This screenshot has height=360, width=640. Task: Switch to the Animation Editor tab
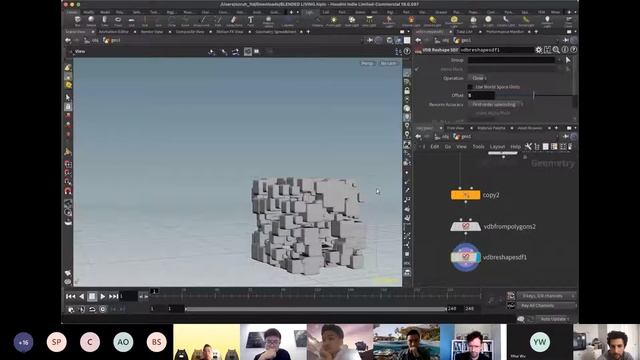(113, 31)
